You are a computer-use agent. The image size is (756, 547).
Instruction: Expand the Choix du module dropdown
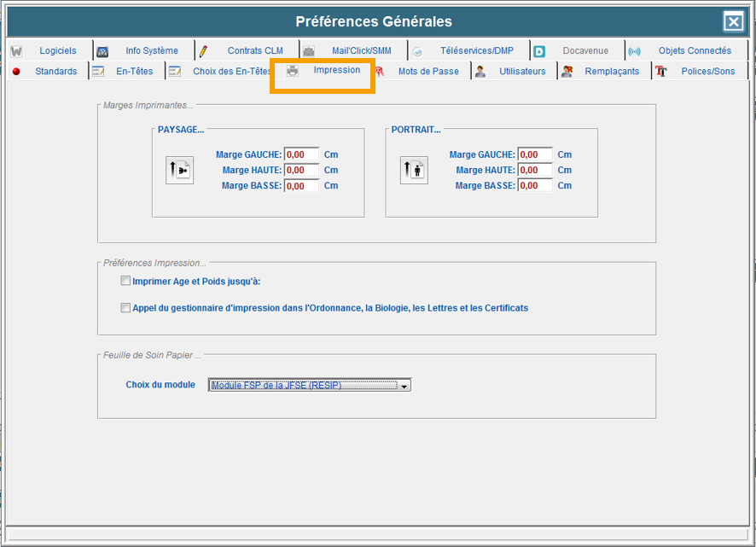coord(404,386)
